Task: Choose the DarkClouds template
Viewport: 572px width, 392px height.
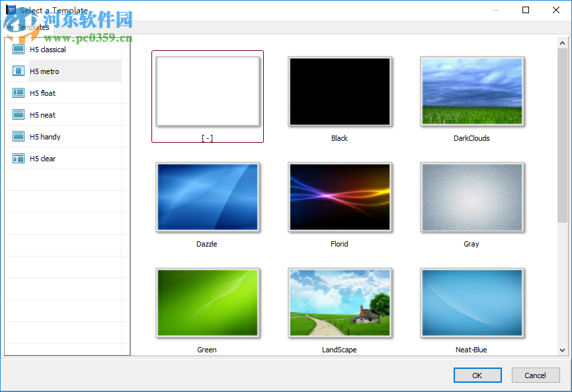Action: pyautogui.click(x=471, y=91)
